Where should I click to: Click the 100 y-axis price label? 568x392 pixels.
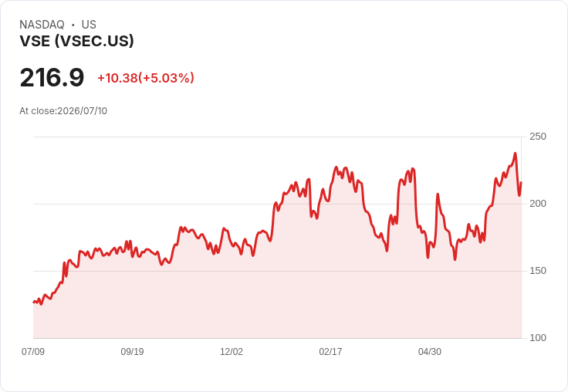(538, 338)
